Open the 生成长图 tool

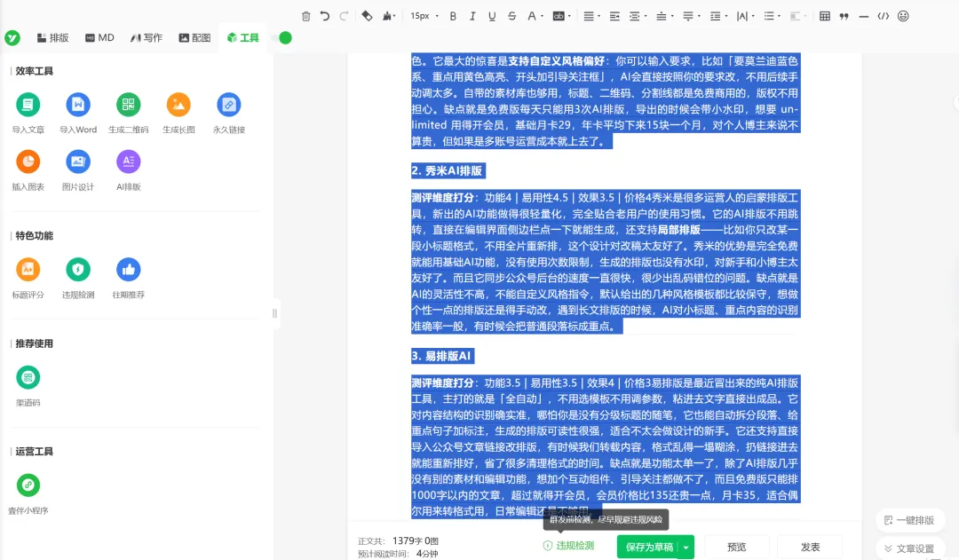coord(178,113)
